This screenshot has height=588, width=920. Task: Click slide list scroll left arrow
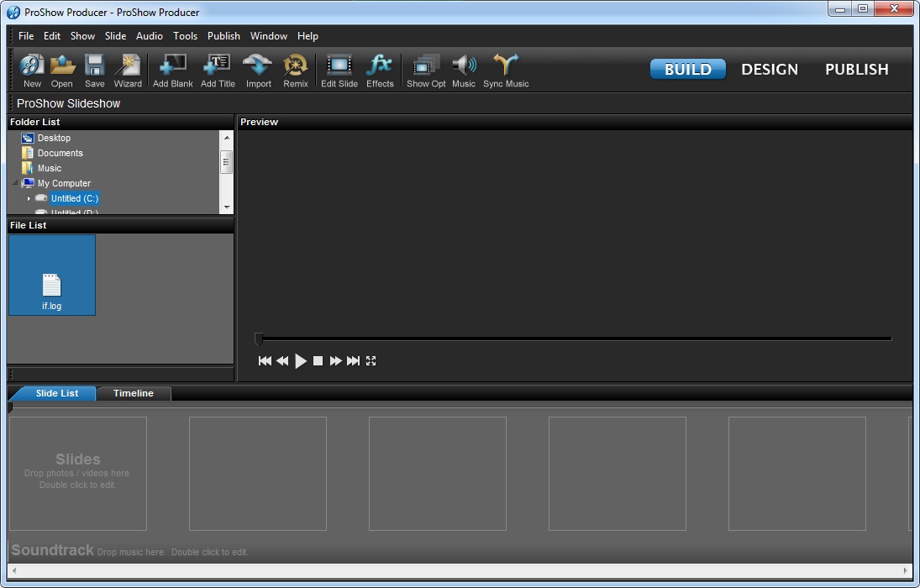14,570
